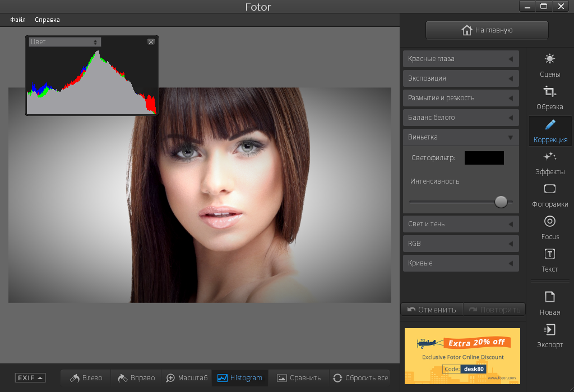Open the Справка menu

[x=47, y=20]
